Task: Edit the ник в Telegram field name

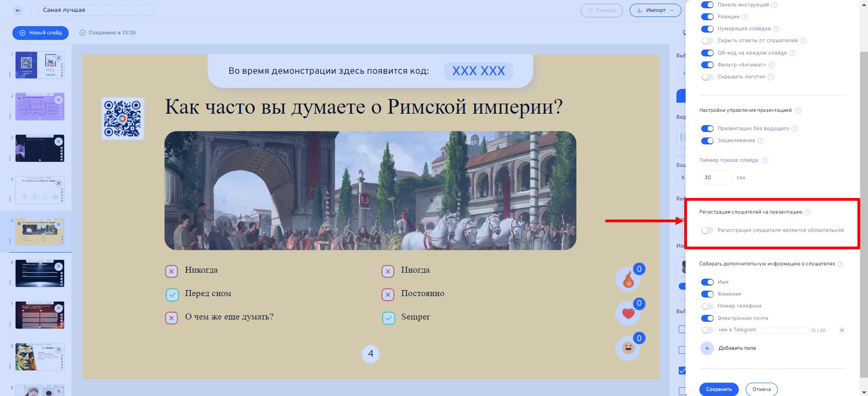Action: pyautogui.click(x=762, y=330)
